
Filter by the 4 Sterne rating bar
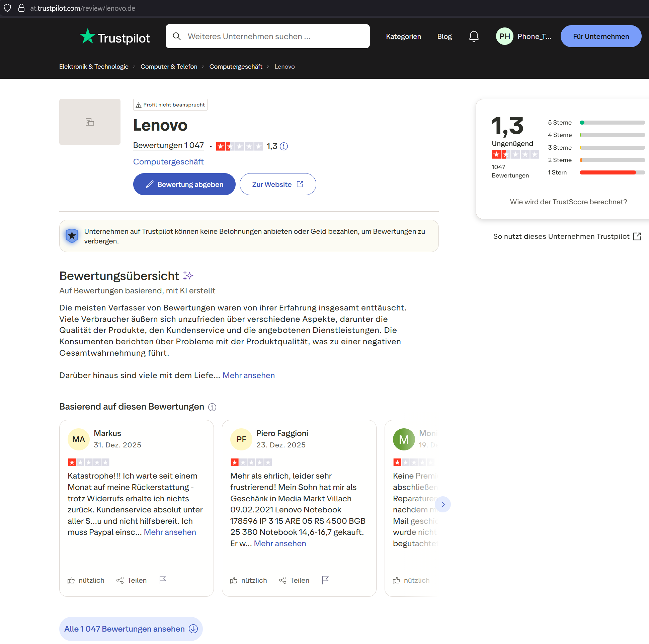[596, 135]
